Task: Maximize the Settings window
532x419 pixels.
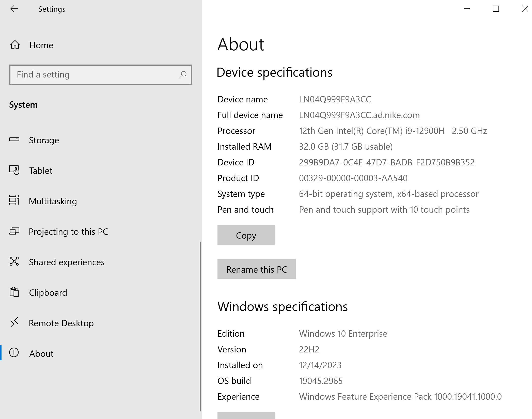Action: coord(496,9)
